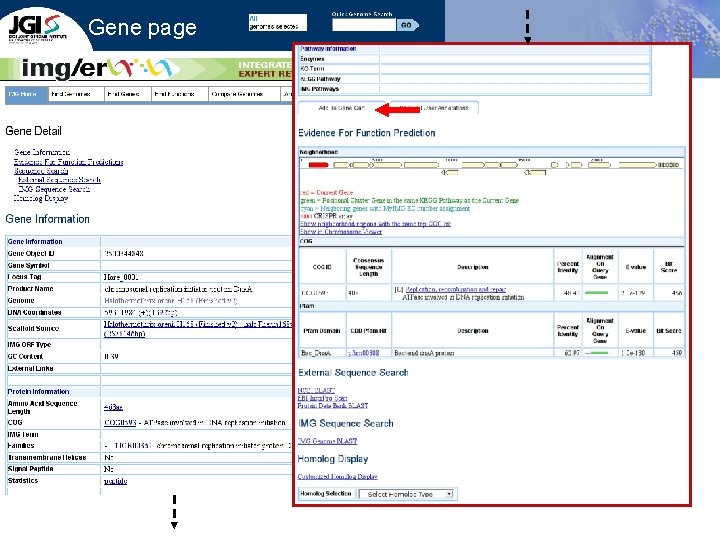The height and width of the screenshot is (540, 720).
Task: Open EBI InterPro Scan link
Action: click(322, 398)
